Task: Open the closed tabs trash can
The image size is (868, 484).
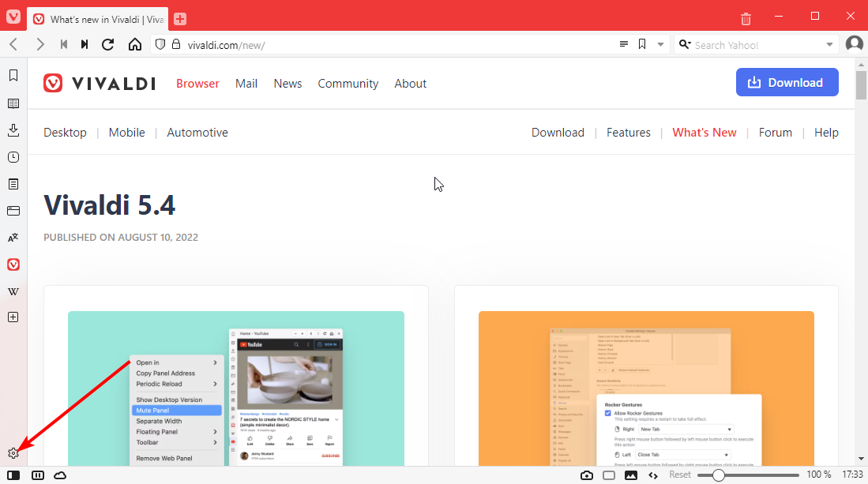Action: tap(746, 19)
